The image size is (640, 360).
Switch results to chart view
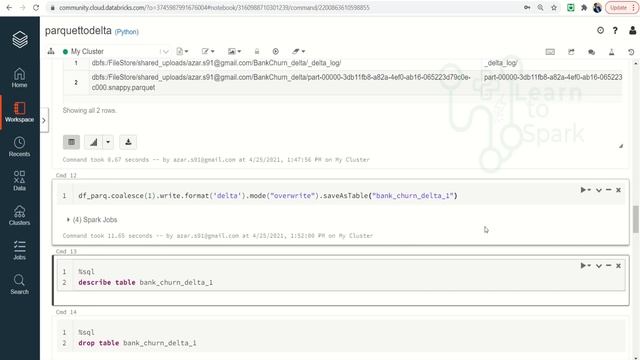click(x=93, y=142)
